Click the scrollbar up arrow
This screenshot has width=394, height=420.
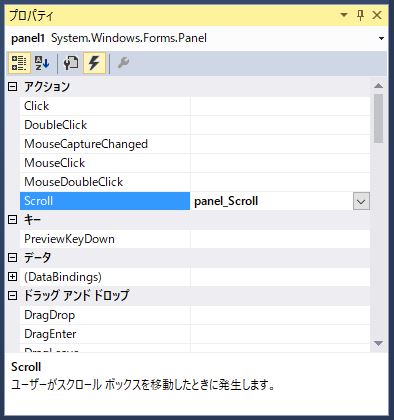click(x=378, y=86)
